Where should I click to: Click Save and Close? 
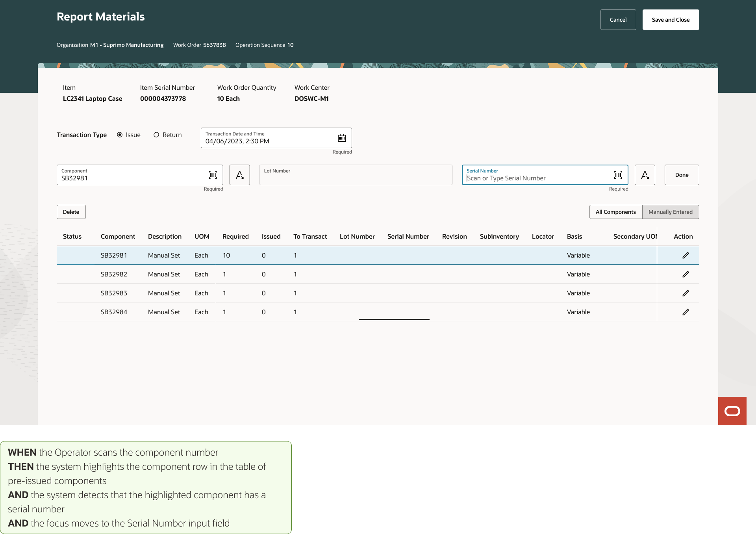click(671, 20)
